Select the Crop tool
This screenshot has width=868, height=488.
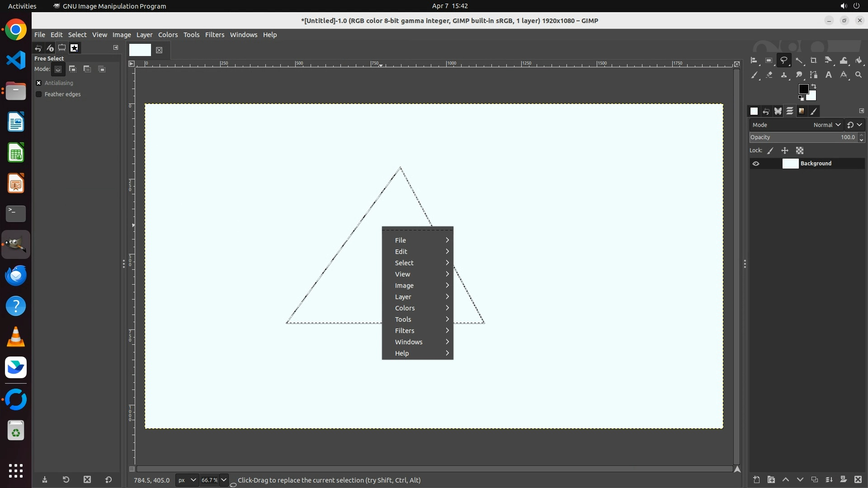point(813,61)
